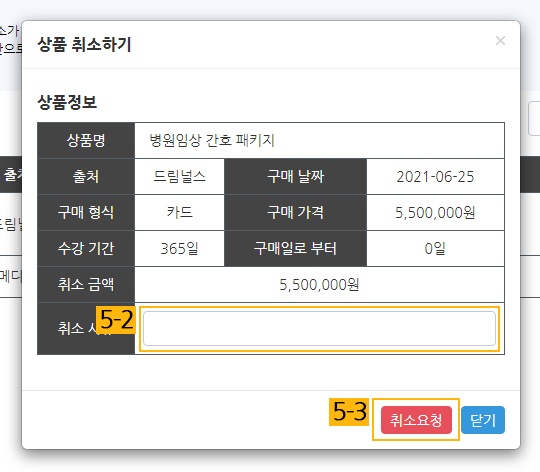Submit the red 취소요청 button

[x=416, y=420]
